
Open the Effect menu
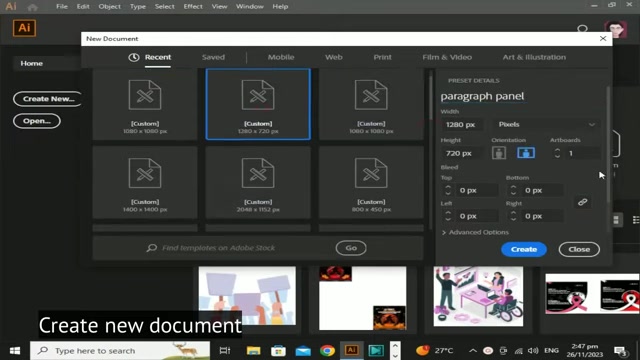(x=193, y=7)
